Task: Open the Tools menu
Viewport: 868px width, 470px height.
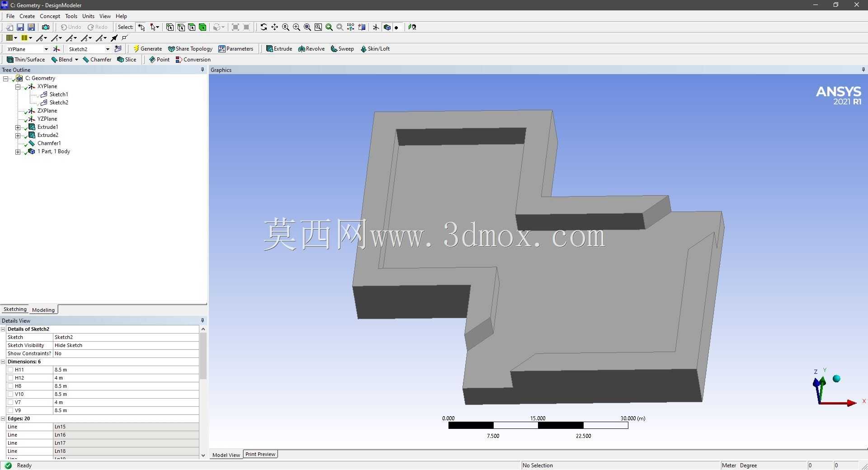Action: click(x=71, y=16)
